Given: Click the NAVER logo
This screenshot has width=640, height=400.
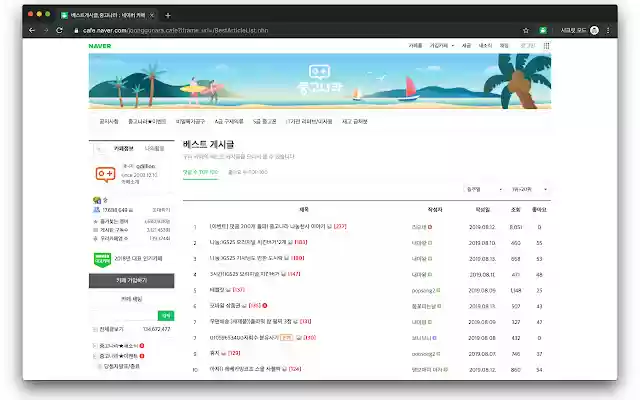Looking at the screenshot, I should coord(100,46).
